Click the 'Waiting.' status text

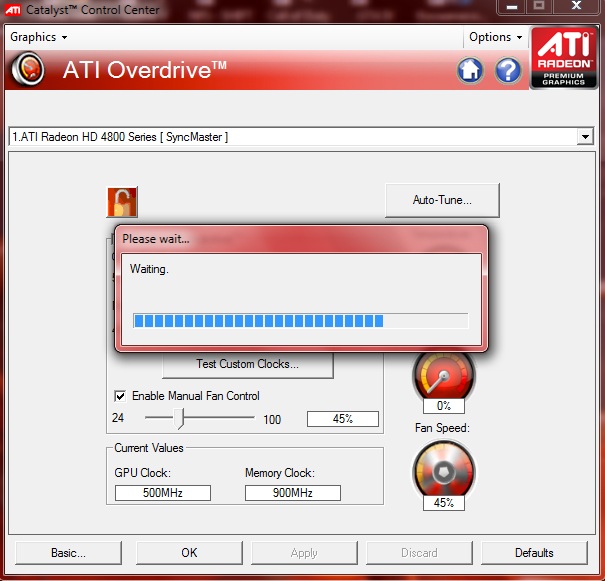(x=149, y=269)
